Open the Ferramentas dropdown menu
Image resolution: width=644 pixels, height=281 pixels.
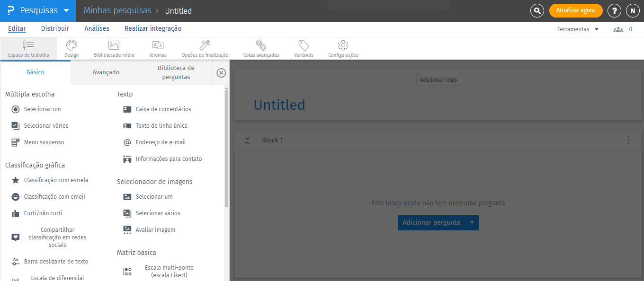coord(578,29)
